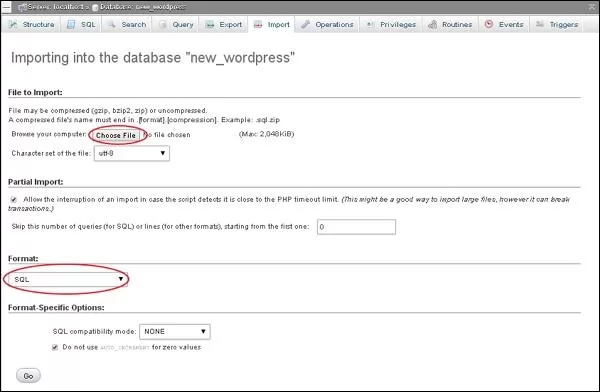Click the SQL tab icon

71,24
